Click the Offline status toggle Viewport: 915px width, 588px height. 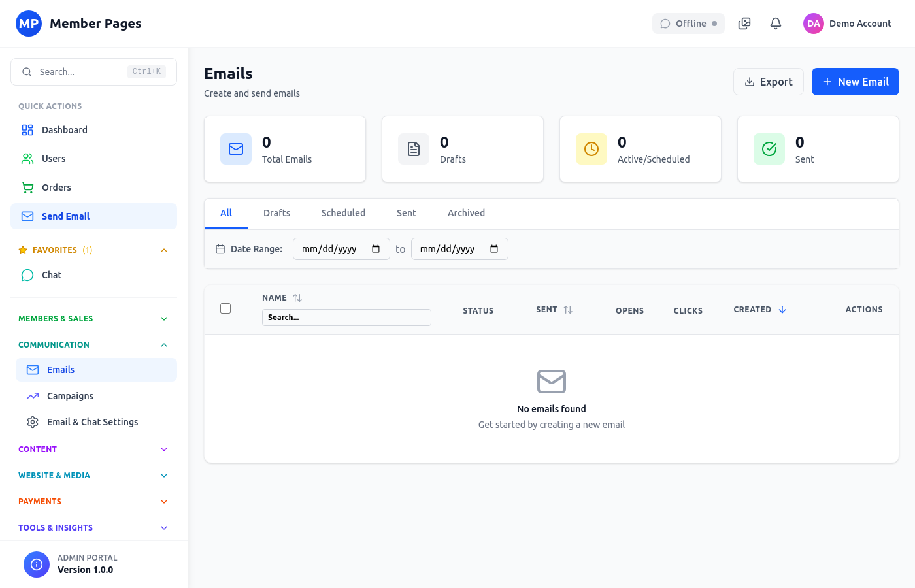click(688, 23)
